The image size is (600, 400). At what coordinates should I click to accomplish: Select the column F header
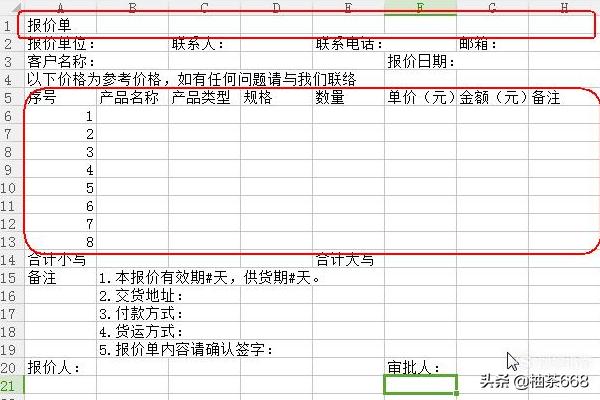[x=420, y=8]
